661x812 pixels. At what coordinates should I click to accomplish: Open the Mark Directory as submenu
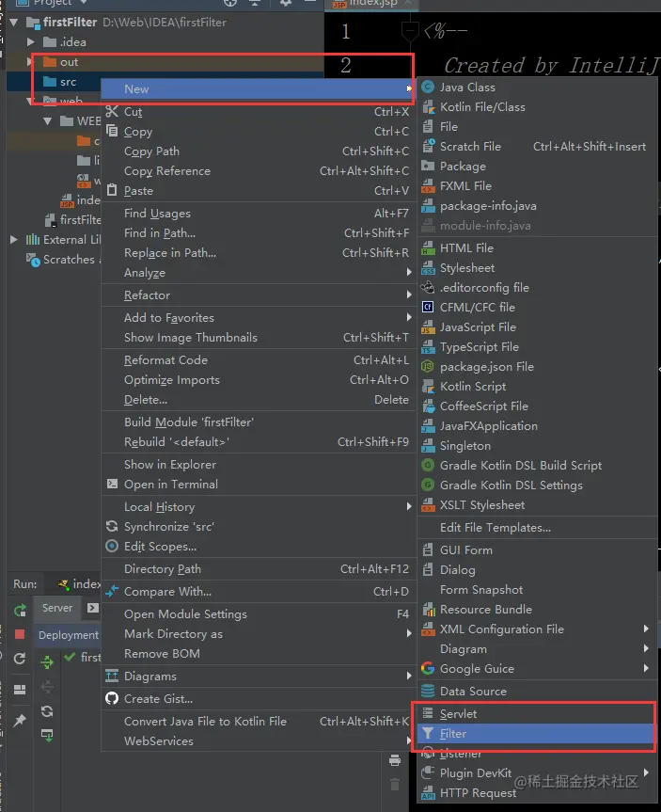pos(259,634)
